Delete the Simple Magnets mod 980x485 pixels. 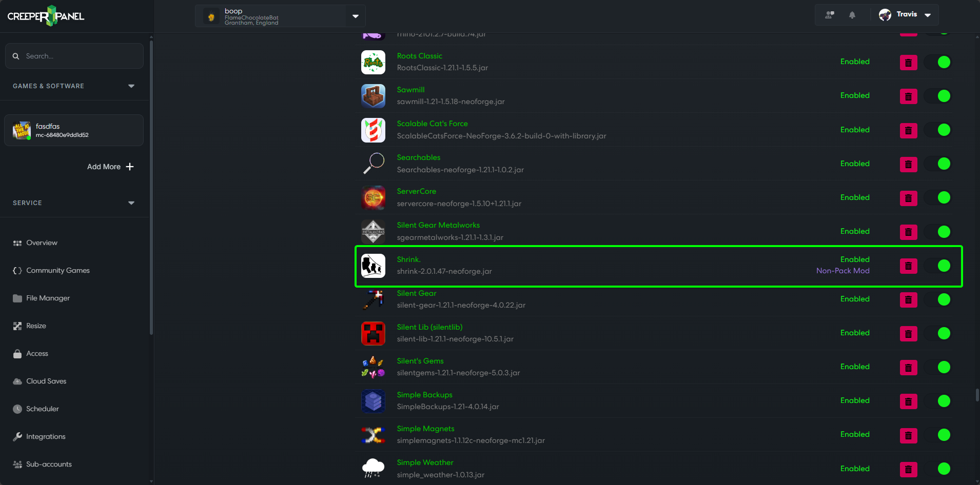[908, 435]
